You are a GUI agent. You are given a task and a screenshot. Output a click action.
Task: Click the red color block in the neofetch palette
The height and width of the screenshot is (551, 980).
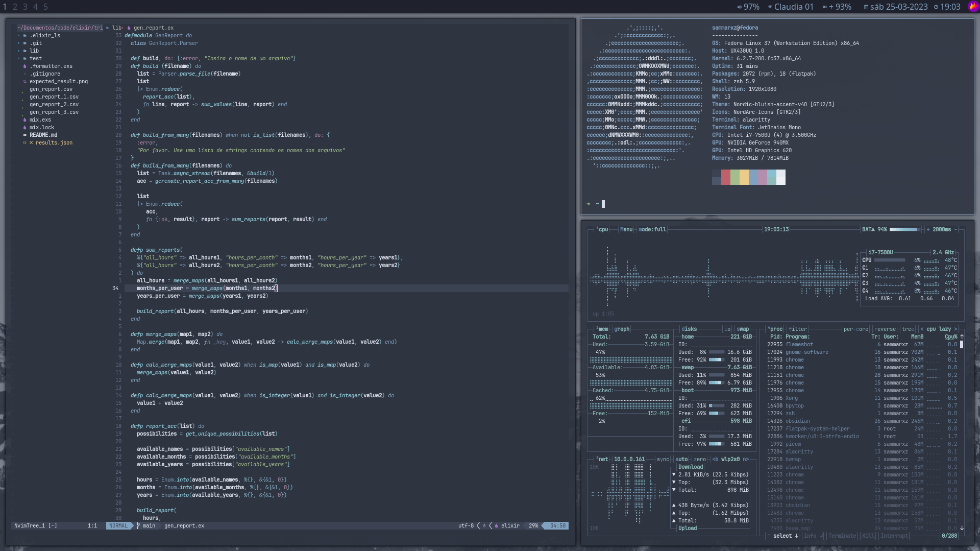click(726, 177)
